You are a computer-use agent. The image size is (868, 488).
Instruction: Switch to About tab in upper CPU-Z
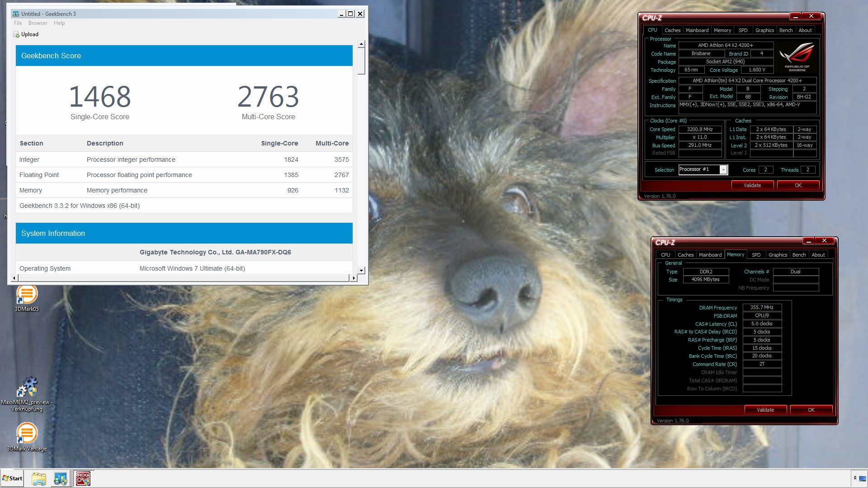(x=805, y=30)
